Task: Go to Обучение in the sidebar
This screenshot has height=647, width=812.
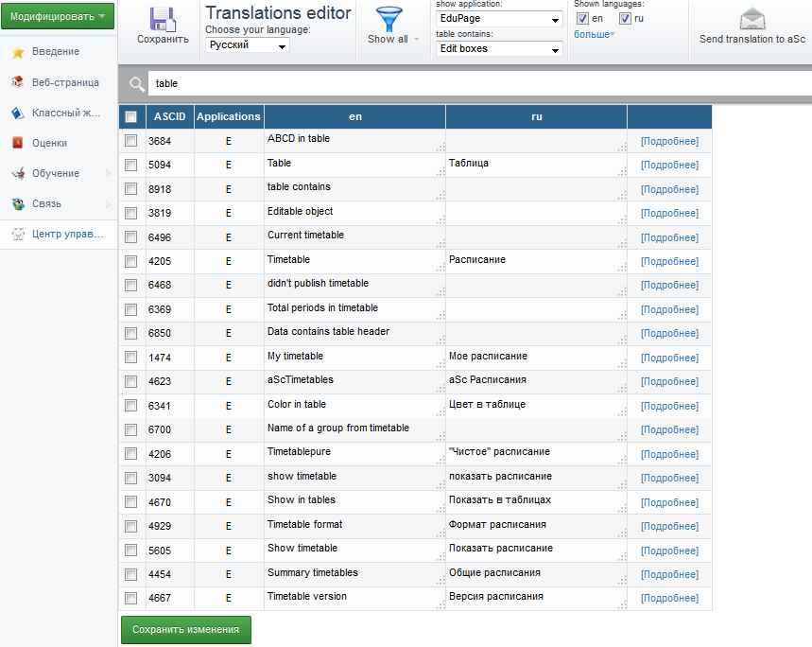Action: 56,173
